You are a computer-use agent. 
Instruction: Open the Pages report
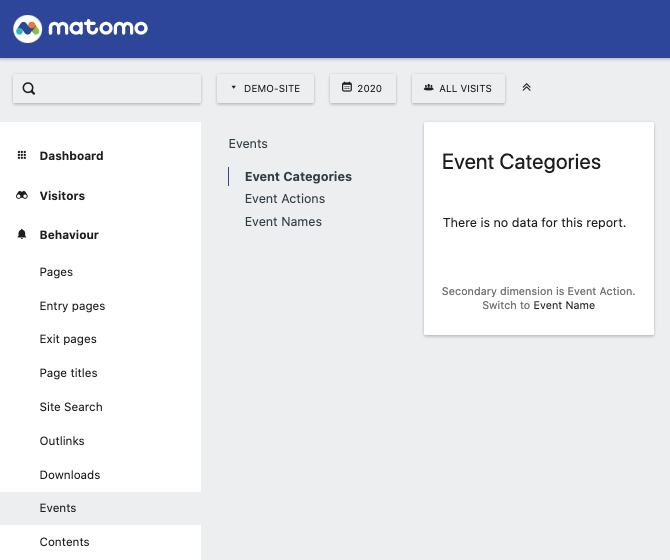point(56,272)
